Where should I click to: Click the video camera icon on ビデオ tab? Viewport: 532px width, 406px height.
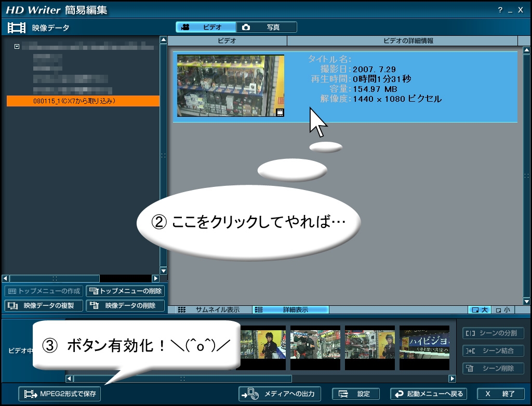coord(185,27)
